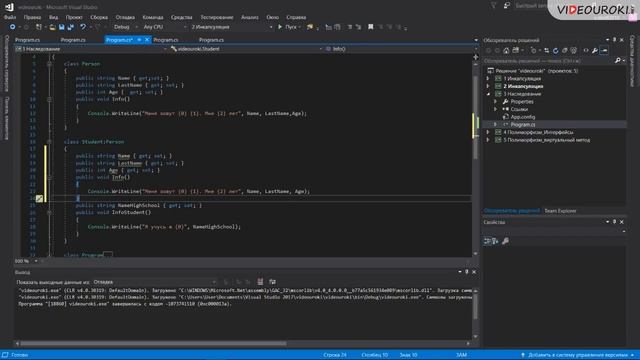Select Program.cs in Solution Explorer tree
The height and width of the screenshot is (360, 640).
[x=522, y=124]
